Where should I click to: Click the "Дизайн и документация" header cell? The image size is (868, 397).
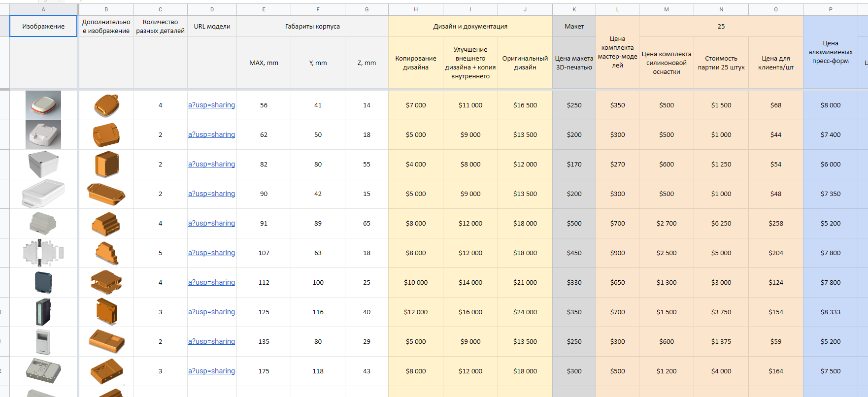click(x=470, y=26)
